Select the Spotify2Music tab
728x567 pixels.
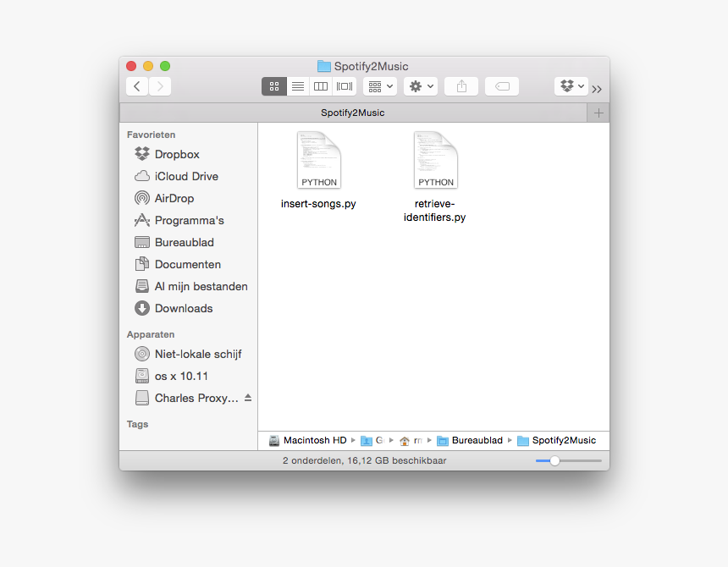click(353, 113)
